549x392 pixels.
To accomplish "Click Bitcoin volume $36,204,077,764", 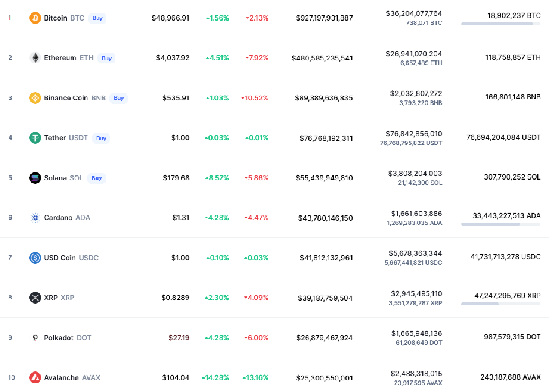I will coord(414,14).
